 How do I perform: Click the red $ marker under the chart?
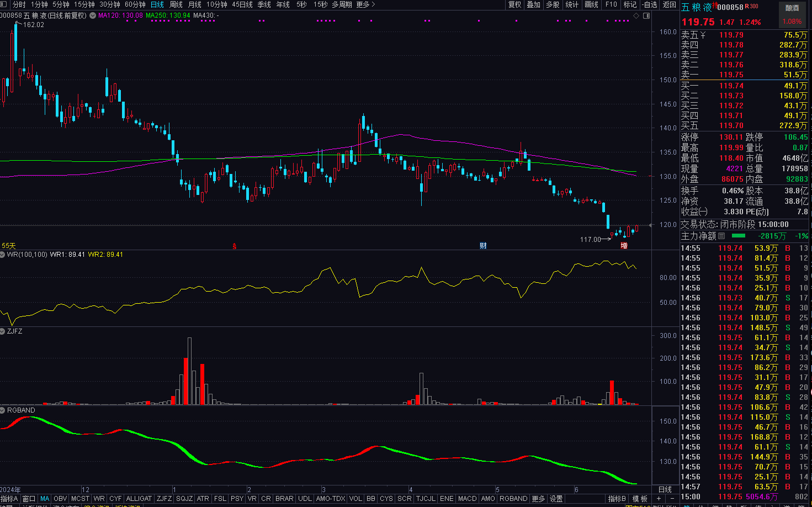click(235, 246)
